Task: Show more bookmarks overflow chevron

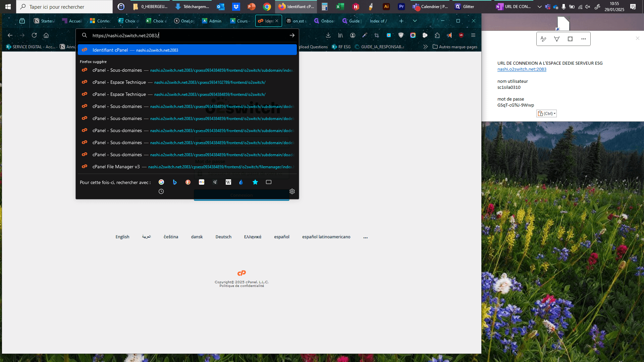Action: [x=425, y=47]
